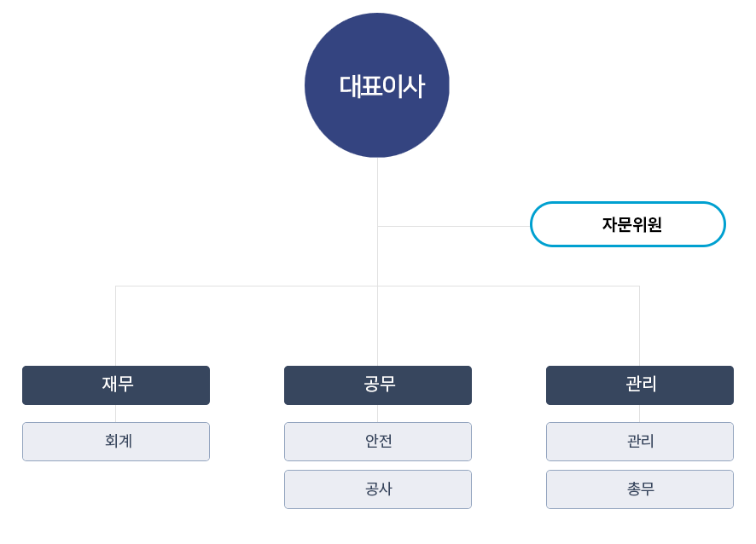Click the line linking 대표이사 to 자문위원
This screenshot has height=544, width=756.
454,226
